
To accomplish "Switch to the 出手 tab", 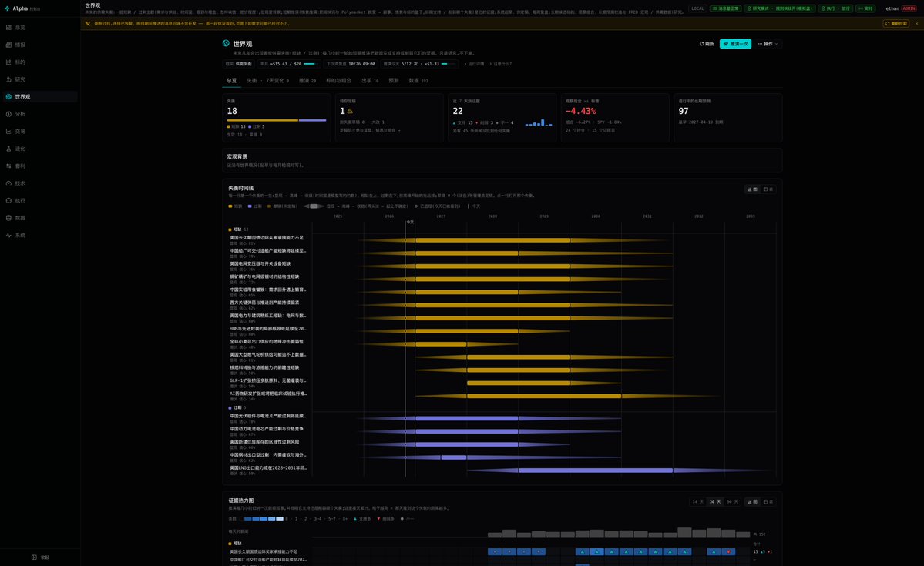I will tap(369, 81).
